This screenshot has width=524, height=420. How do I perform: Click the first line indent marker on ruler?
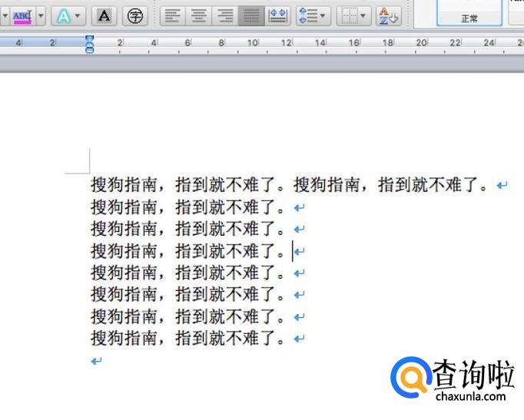tap(90, 38)
